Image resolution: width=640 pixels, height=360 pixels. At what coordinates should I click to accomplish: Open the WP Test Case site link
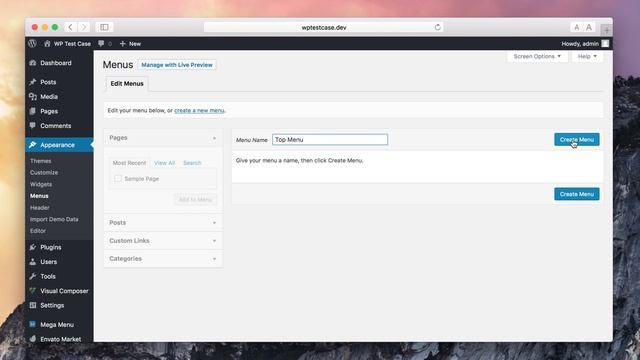coord(67,44)
